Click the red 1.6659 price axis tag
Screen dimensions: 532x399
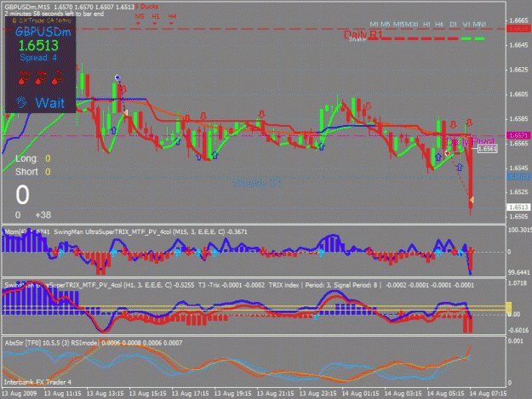pos(518,29)
